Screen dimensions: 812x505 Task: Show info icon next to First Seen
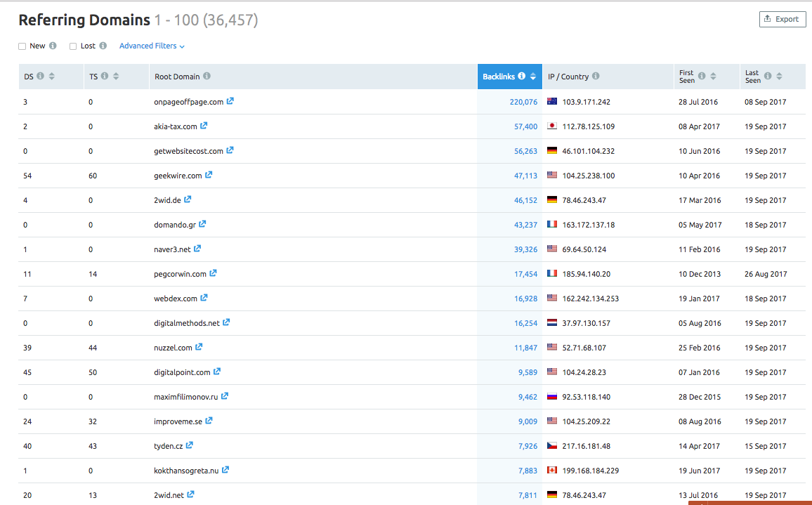coord(702,76)
